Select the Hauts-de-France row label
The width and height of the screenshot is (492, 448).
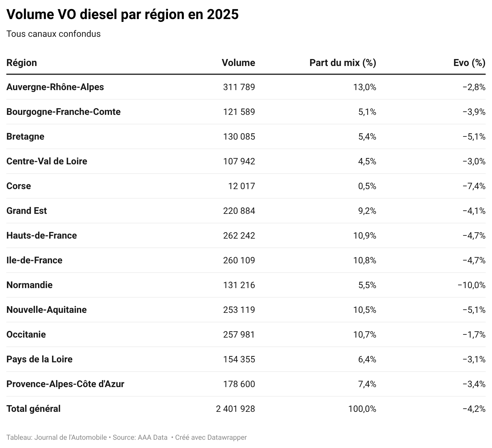point(42,235)
